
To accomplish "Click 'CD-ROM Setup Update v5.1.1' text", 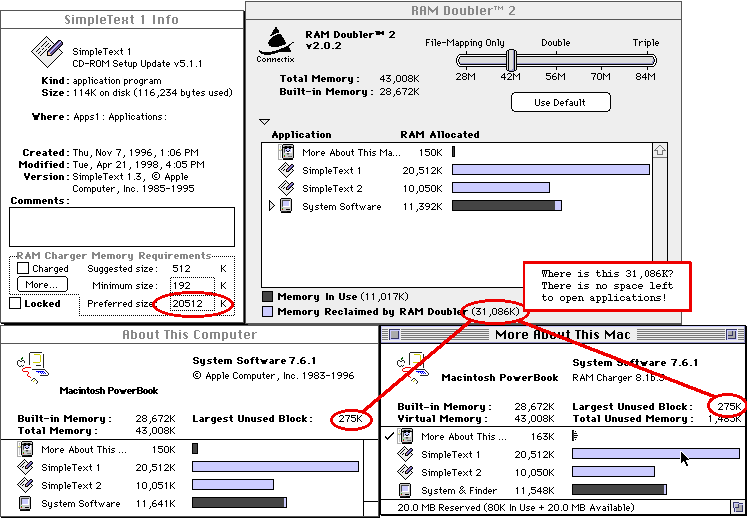I will tap(137, 63).
